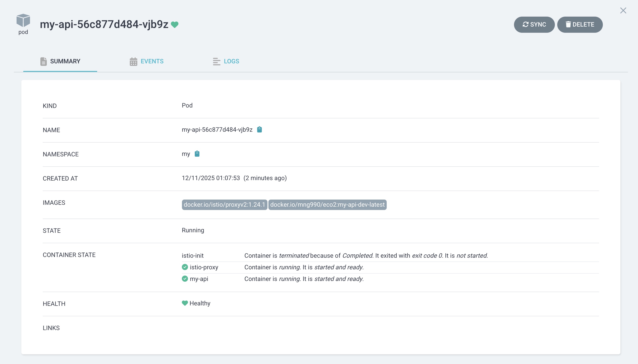Click the istio proxyv2:1.24.1 image tag
Viewport: 638px width, 364px height.
pyautogui.click(x=224, y=205)
